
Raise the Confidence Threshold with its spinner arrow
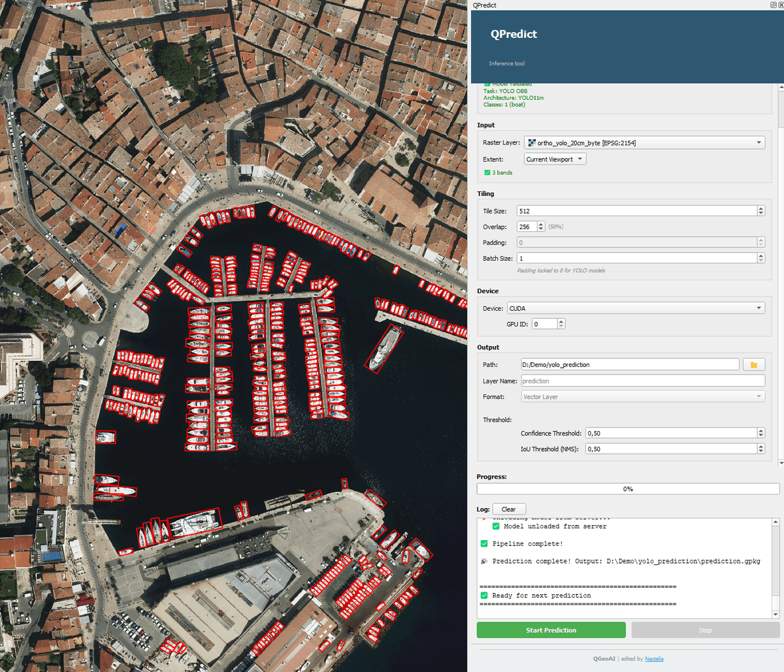coord(760,430)
